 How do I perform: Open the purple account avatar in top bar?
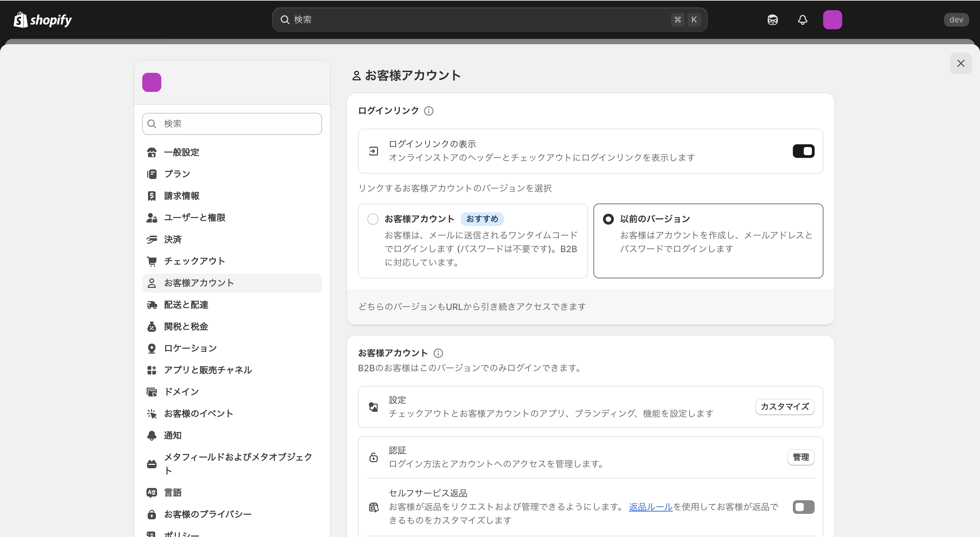click(832, 20)
